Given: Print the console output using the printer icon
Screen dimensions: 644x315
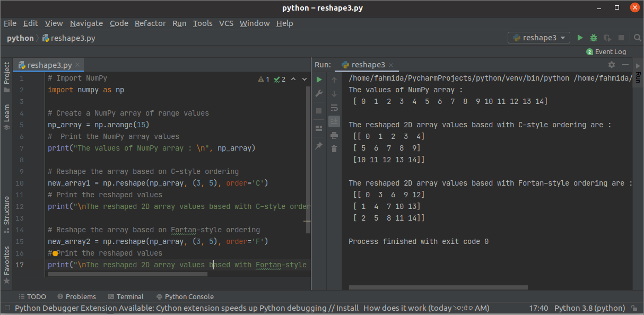Looking at the screenshot, I should [334, 135].
